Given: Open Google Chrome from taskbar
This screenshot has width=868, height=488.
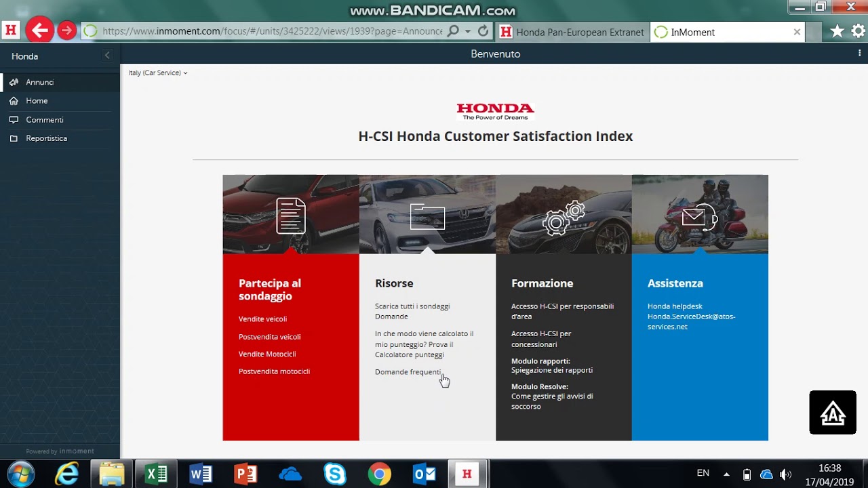Looking at the screenshot, I should [380, 474].
